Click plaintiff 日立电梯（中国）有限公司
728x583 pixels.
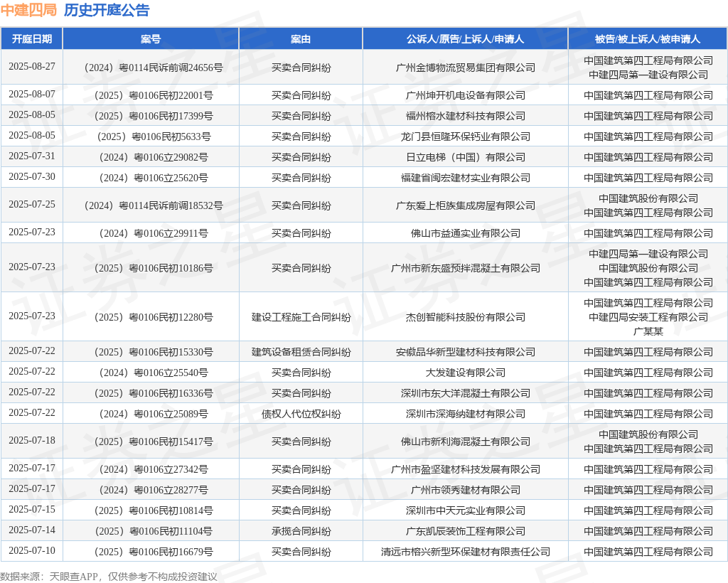465,157
